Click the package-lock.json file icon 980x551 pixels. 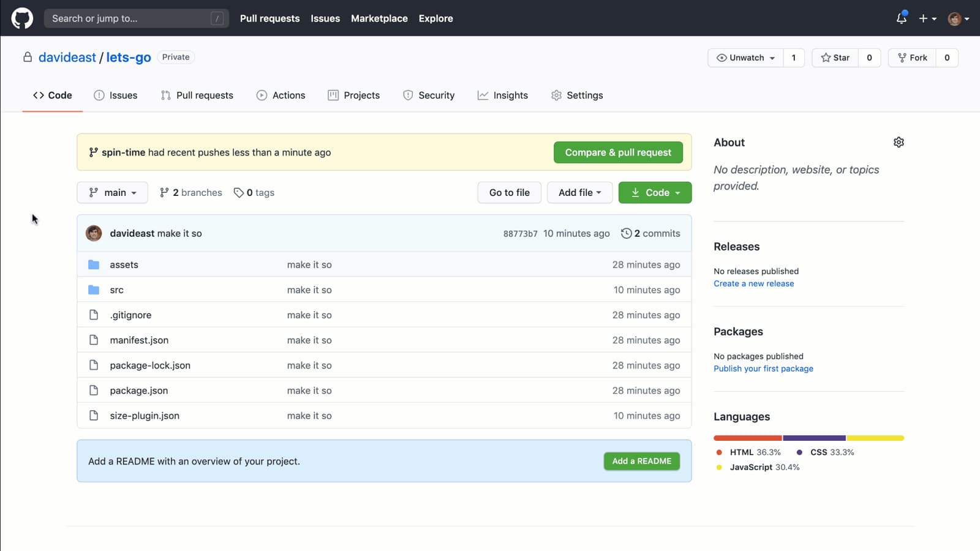[94, 365]
